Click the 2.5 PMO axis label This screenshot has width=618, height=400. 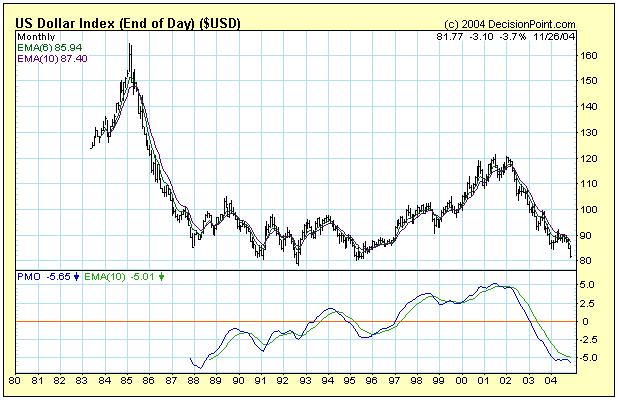[x=588, y=303]
